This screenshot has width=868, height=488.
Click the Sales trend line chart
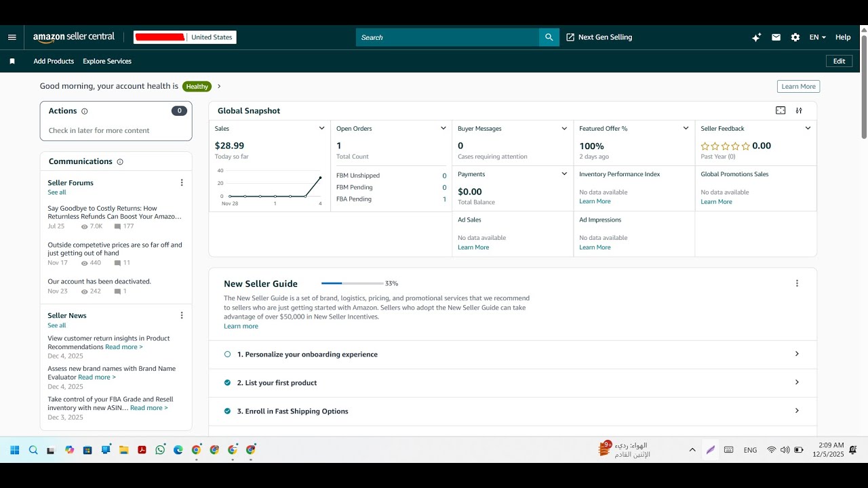(x=273, y=186)
